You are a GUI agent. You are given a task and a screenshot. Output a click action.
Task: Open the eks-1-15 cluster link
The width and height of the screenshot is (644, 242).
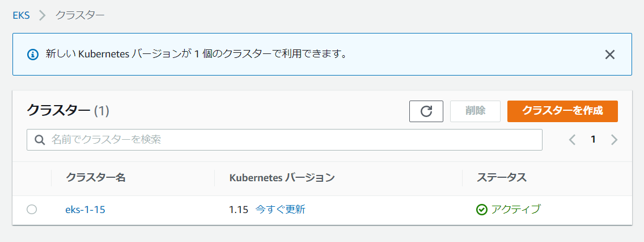coord(85,210)
